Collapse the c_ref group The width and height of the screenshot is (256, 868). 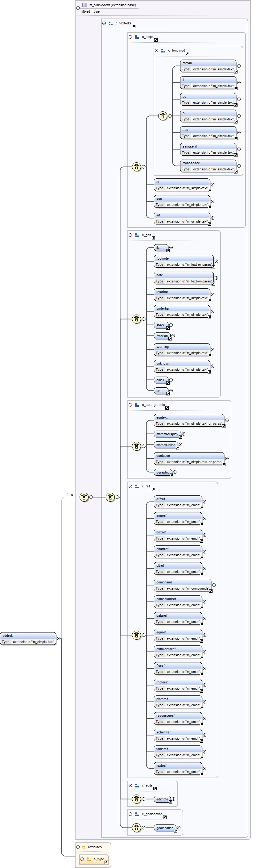pyautogui.click(x=130, y=486)
